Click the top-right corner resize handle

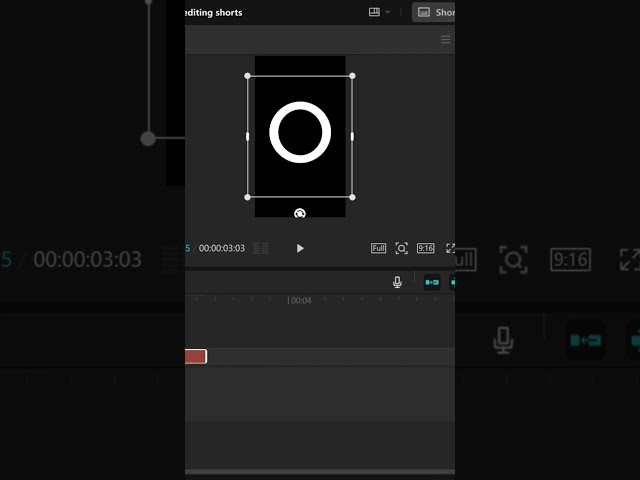[352, 76]
